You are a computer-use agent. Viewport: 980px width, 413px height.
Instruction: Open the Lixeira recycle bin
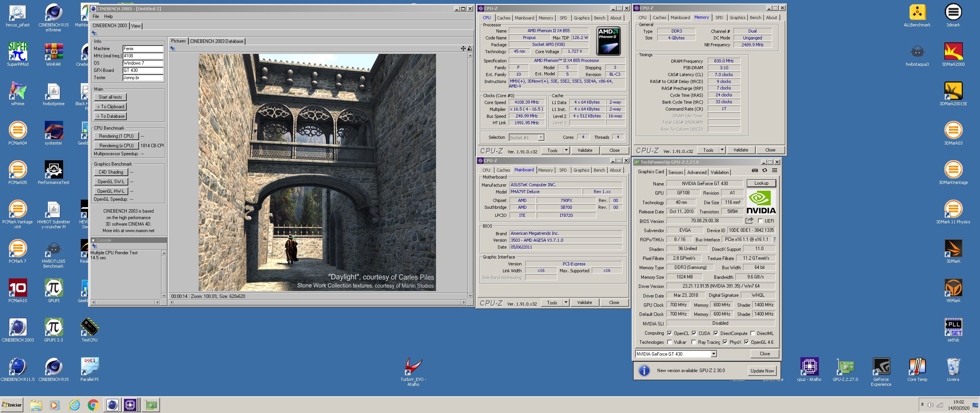[x=953, y=369]
